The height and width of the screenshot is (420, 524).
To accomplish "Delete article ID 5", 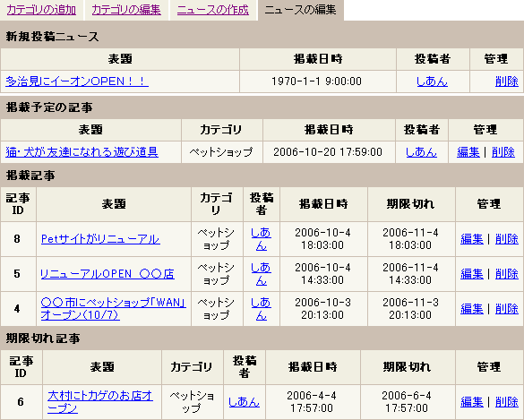I will (x=507, y=274).
